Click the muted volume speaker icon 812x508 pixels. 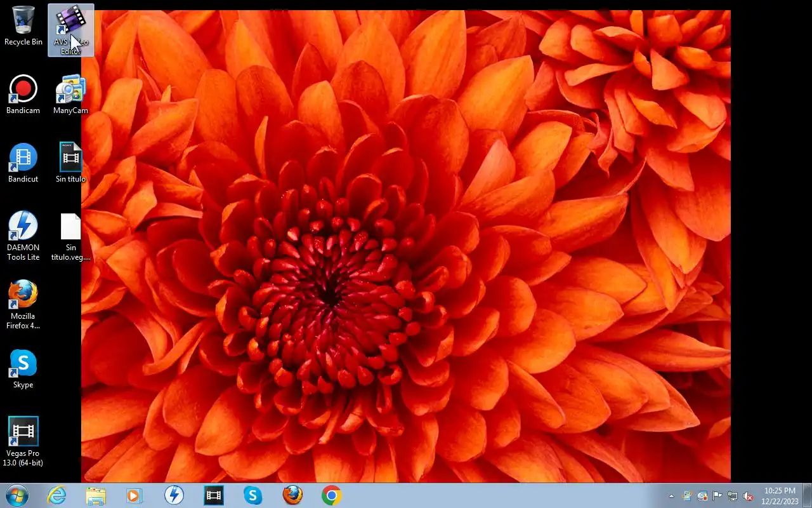coord(748,496)
